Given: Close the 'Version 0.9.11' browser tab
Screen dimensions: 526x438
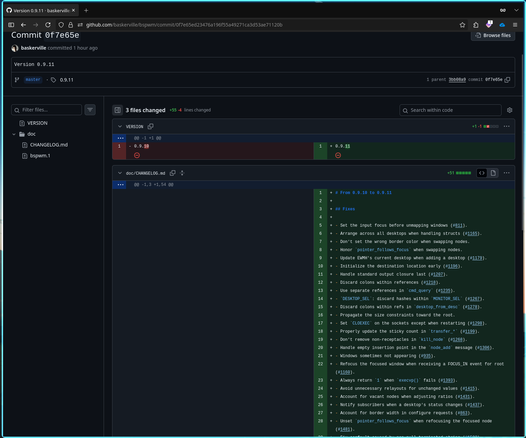Looking at the screenshot, I should [x=73, y=10].
